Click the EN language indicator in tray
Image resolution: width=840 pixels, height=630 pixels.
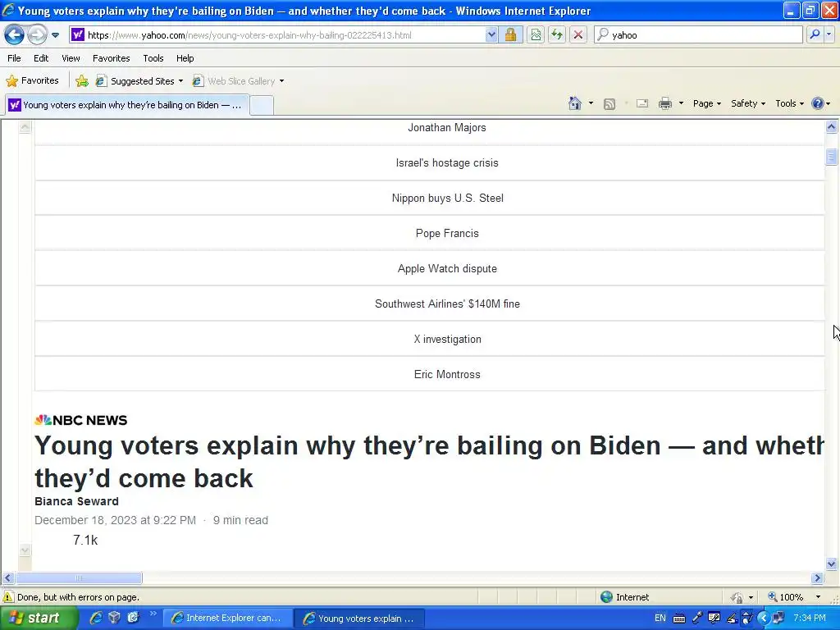660,619
